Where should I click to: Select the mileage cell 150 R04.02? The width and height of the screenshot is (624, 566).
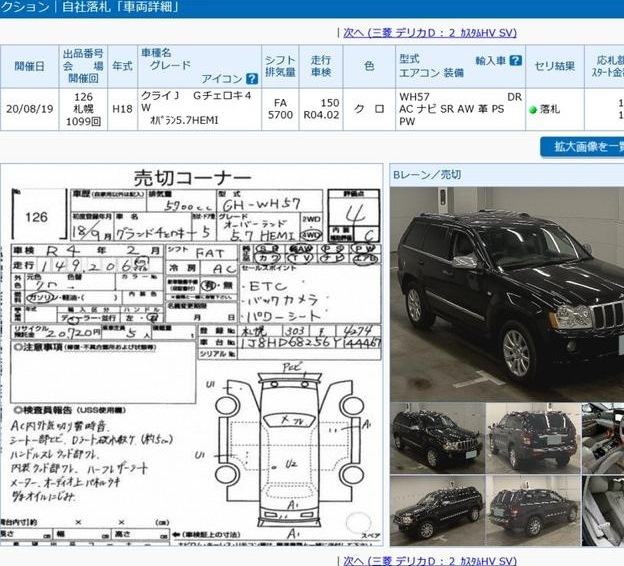pyautogui.click(x=321, y=109)
